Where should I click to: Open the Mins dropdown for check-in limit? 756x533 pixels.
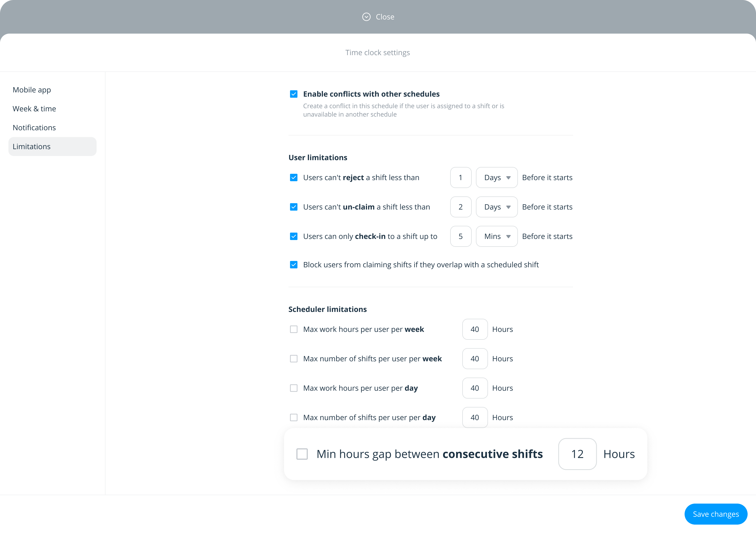coord(497,236)
